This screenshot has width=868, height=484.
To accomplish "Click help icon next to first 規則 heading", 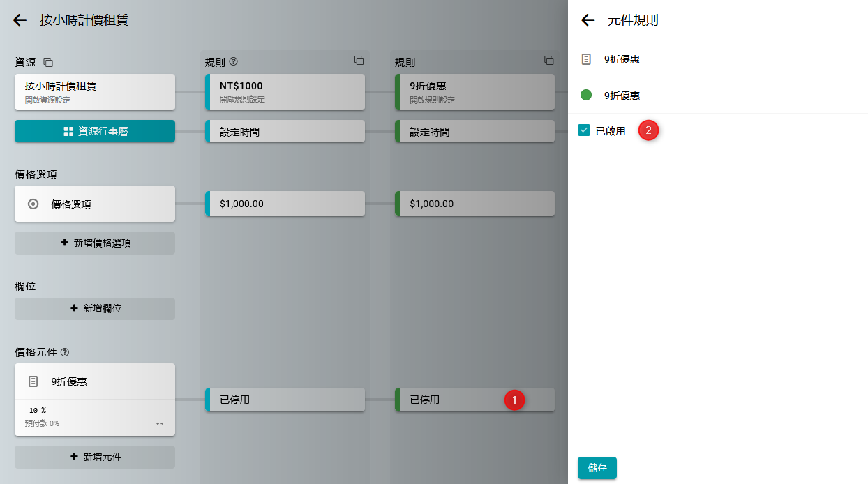I will pyautogui.click(x=234, y=62).
